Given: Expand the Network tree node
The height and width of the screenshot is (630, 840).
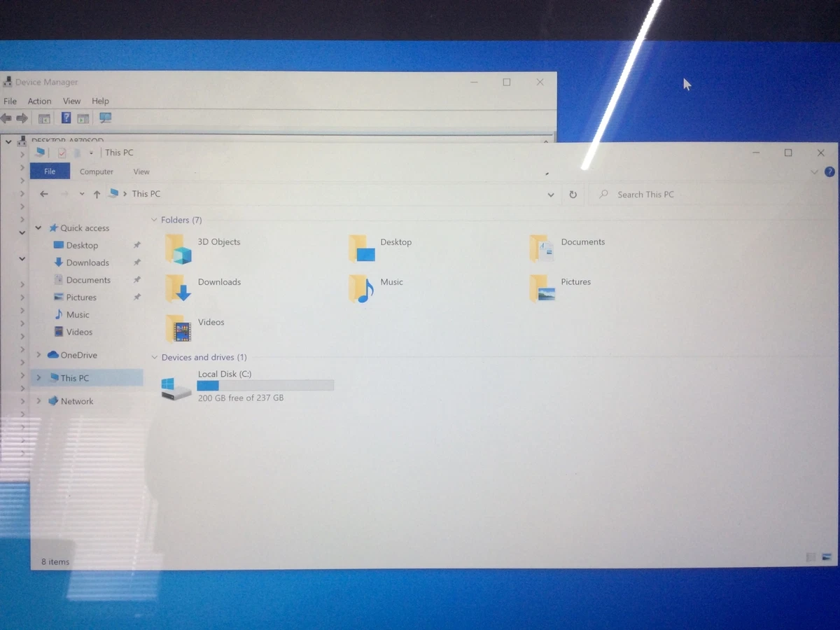Looking at the screenshot, I should [x=38, y=402].
